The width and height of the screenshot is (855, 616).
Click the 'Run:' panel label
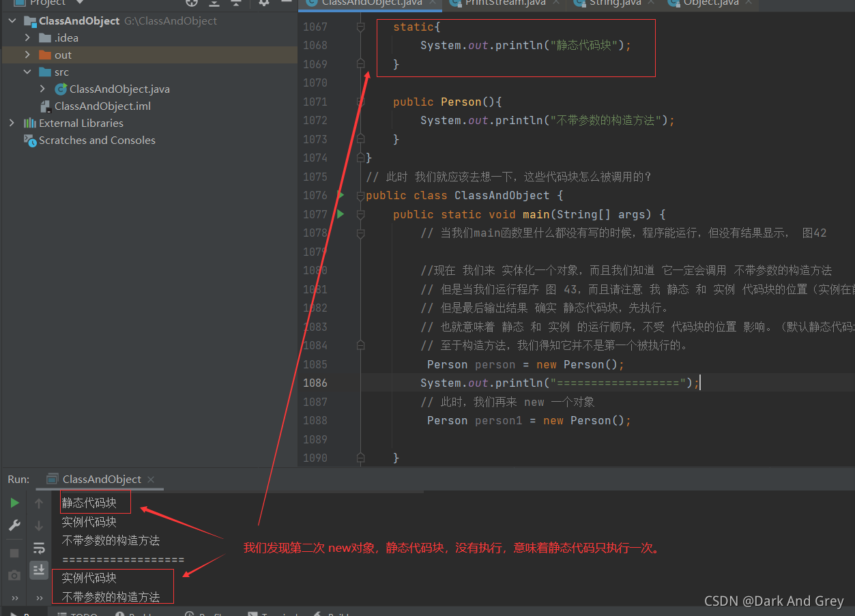18,480
